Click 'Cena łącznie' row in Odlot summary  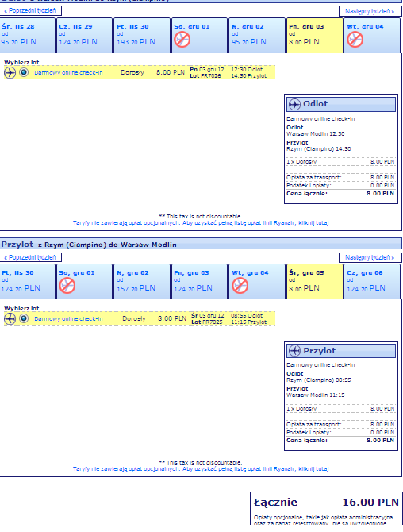click(340, 194)
